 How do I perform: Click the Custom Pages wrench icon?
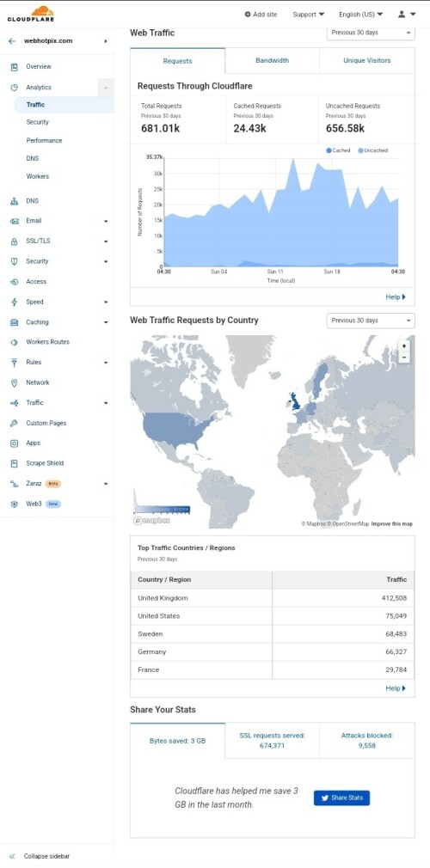[x=15, y=424]
